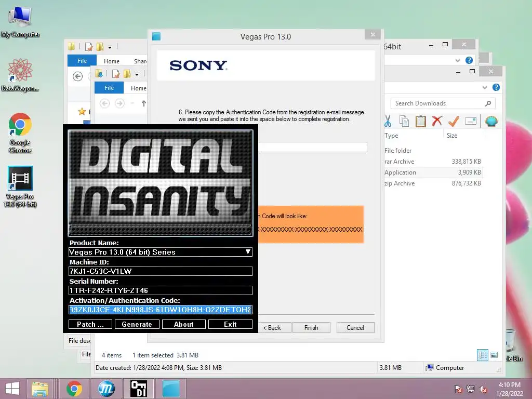The image size is (532, 399).
Task: Click the Back button in Vegas Pro dialog
Action: 274,328
